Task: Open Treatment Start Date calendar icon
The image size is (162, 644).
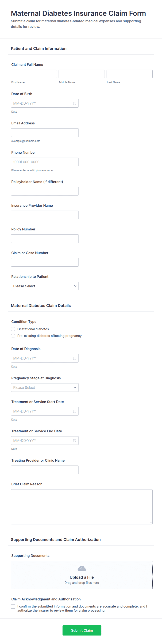Action: [75, 411]
